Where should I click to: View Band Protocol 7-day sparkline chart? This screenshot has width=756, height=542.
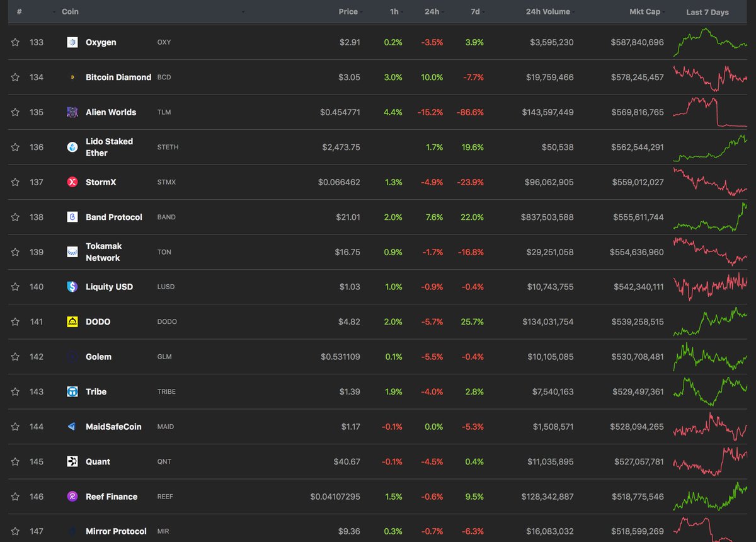point(710,217)
